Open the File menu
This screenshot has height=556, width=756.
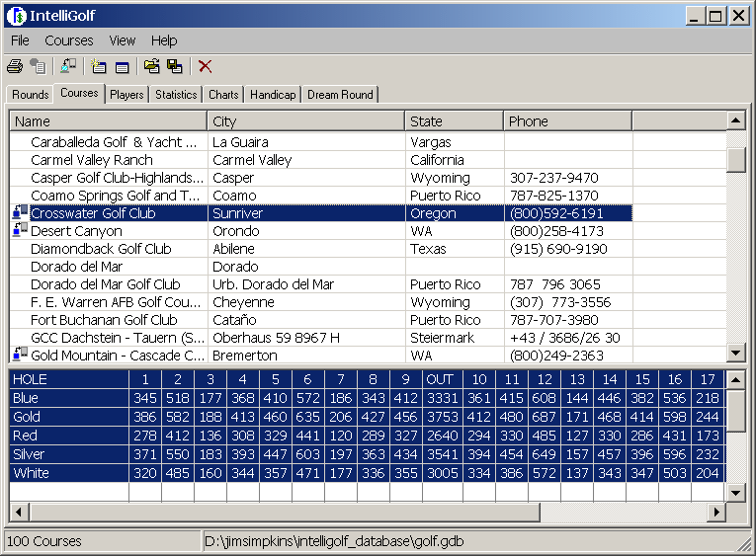coord(20,40)
